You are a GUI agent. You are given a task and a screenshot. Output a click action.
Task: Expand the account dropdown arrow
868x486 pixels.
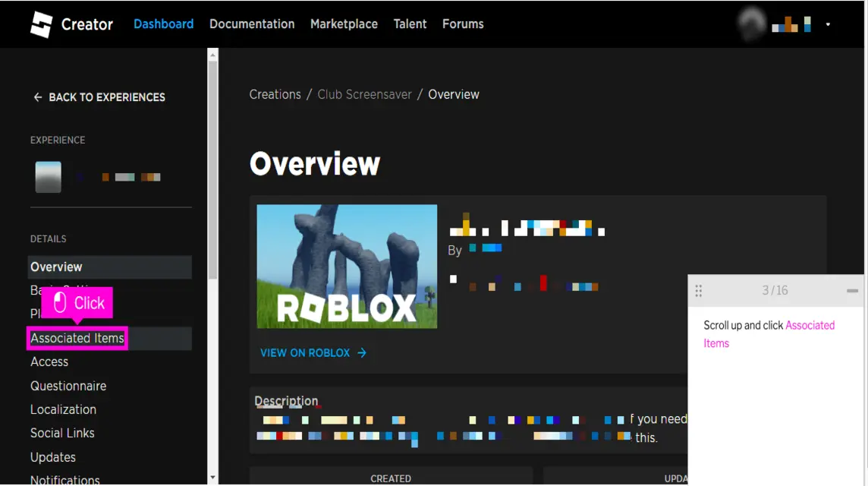(x=828, y=24)
